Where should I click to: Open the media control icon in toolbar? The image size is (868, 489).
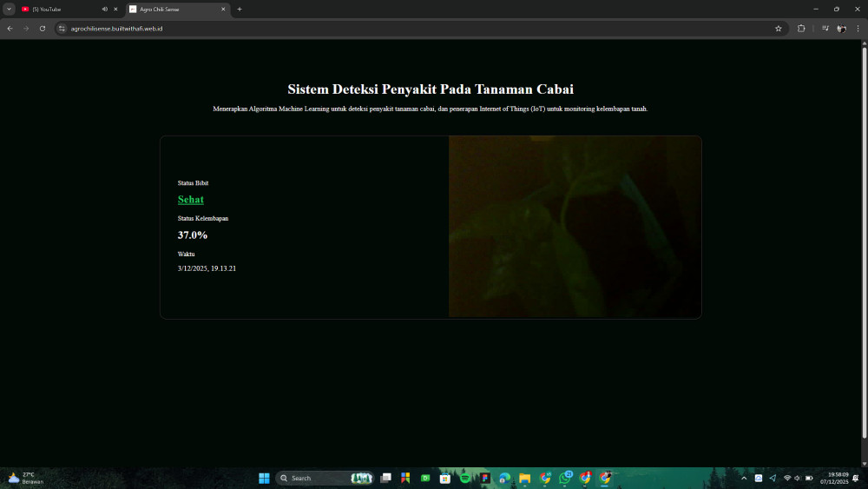click(825, 28)
